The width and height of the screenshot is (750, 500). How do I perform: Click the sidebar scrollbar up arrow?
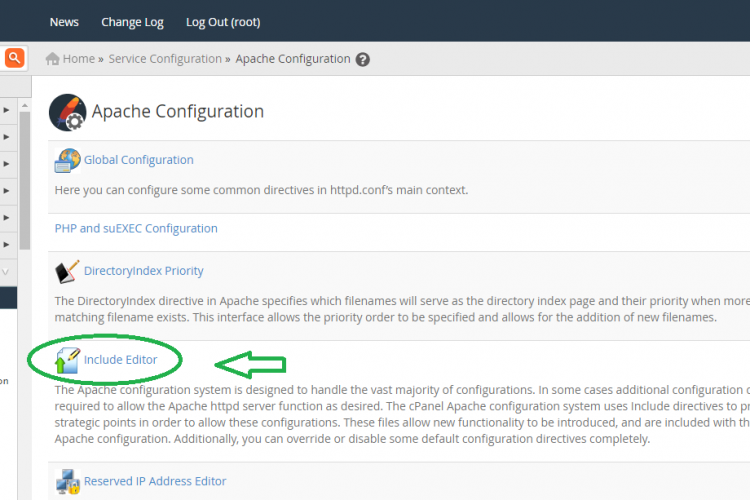click(25, 105)
